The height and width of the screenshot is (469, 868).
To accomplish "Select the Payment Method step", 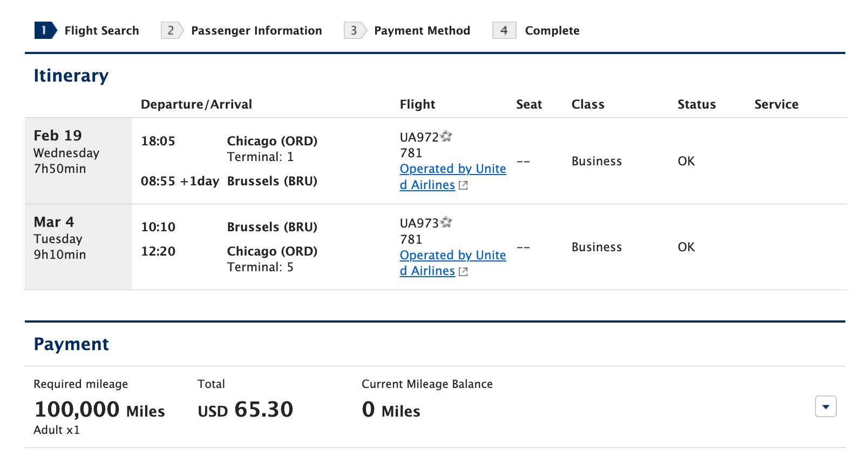I will [x=422, y=31].
